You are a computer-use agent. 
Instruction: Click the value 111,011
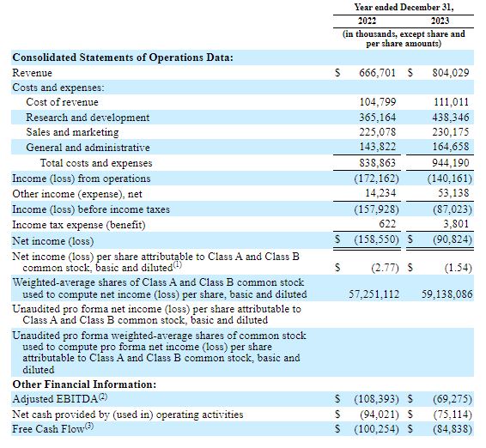pos(451,102)
